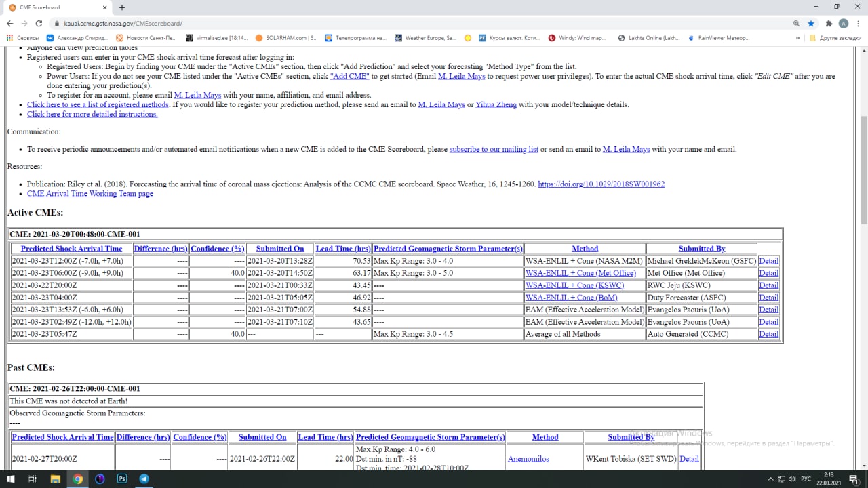
Task: Reload the CME Scoreboard page
Action: (39, 23)
